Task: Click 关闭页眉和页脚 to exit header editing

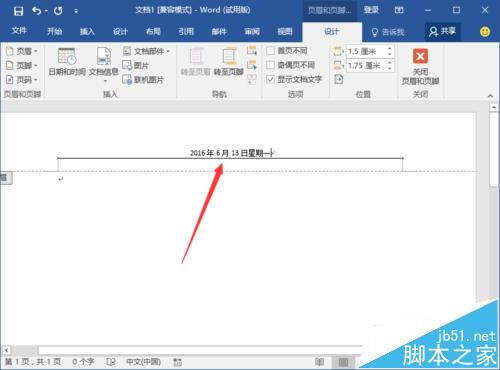Action: 420,66
